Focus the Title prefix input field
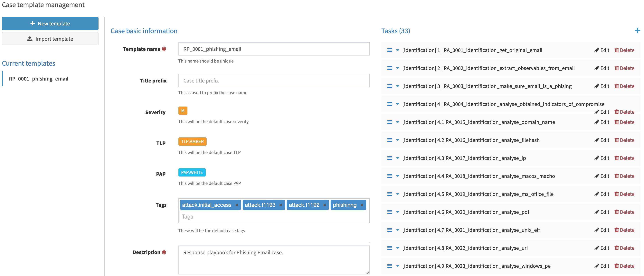 pos(274,81)
